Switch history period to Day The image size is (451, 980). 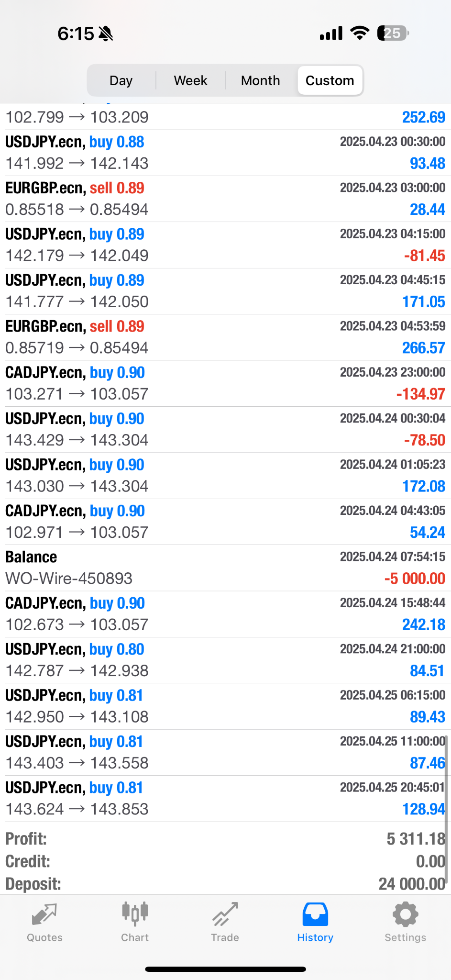point(121,80)
